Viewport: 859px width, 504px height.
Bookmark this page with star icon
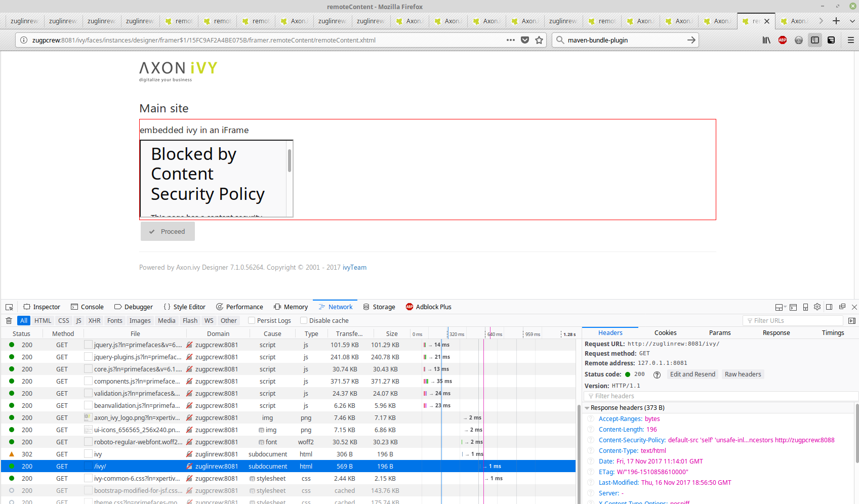(539, 40)
